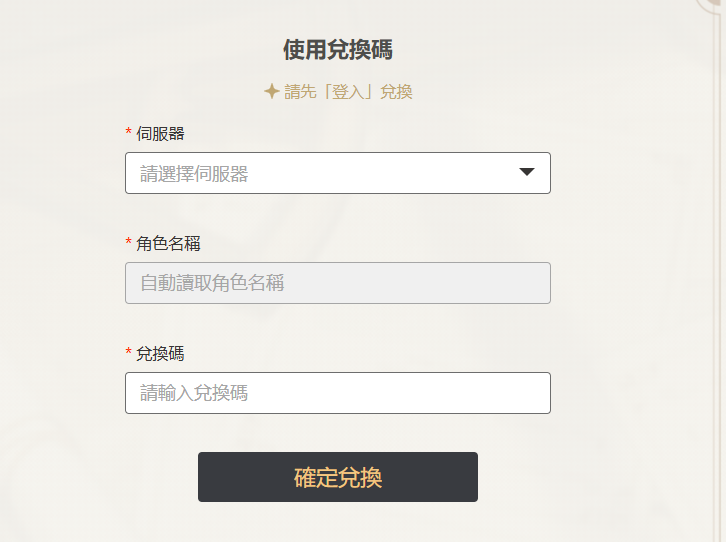Focus the 請輸入兌換碼 input field
The image size is (726, 542).
coord(338,393)
